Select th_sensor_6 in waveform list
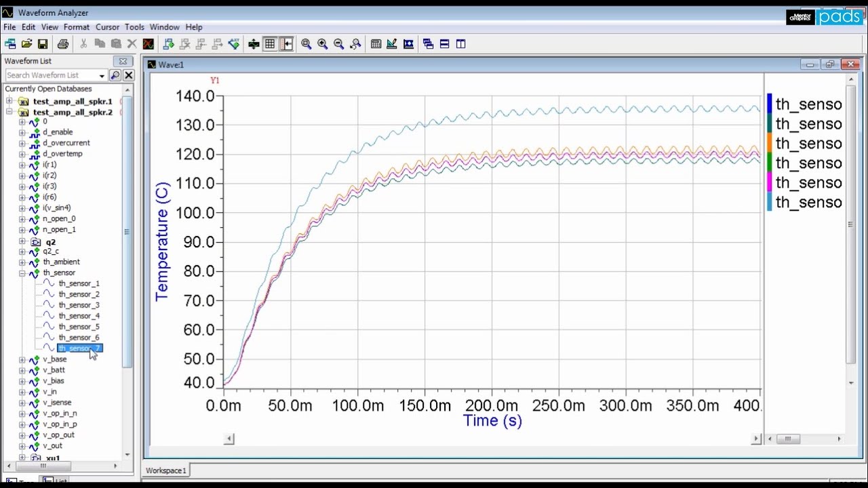 point(79,338)
